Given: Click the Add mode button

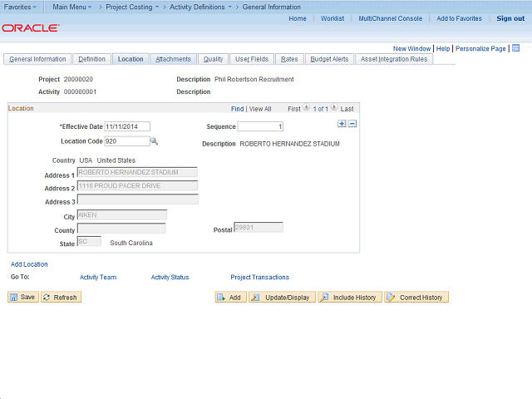Looking at the screenshot, I should click(x=231, y=298).
